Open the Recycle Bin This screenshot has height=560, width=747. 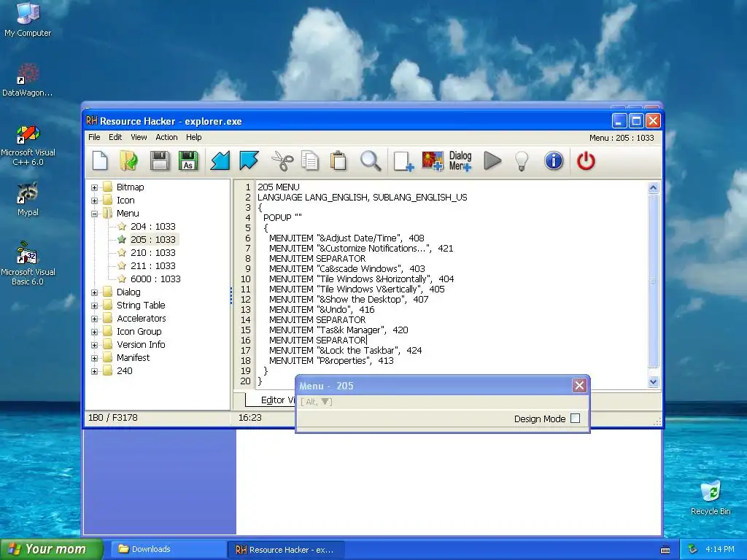(x=711, y=497)
